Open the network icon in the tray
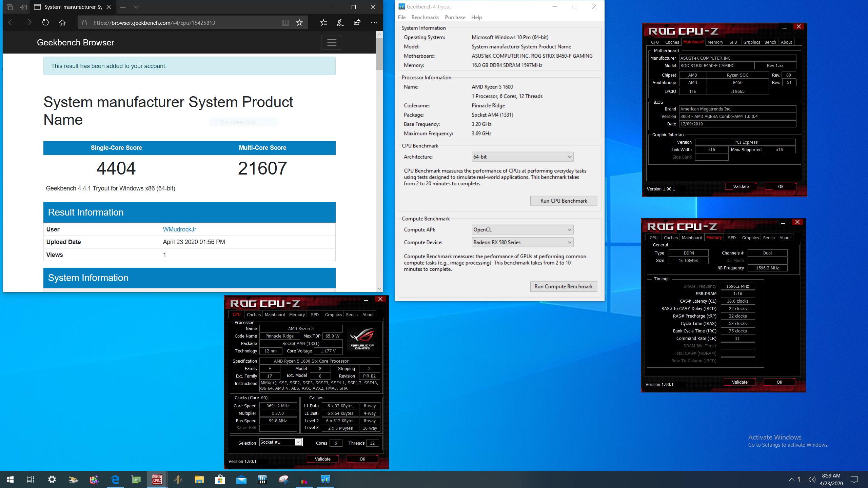868x488 pixels. (802, 480)
